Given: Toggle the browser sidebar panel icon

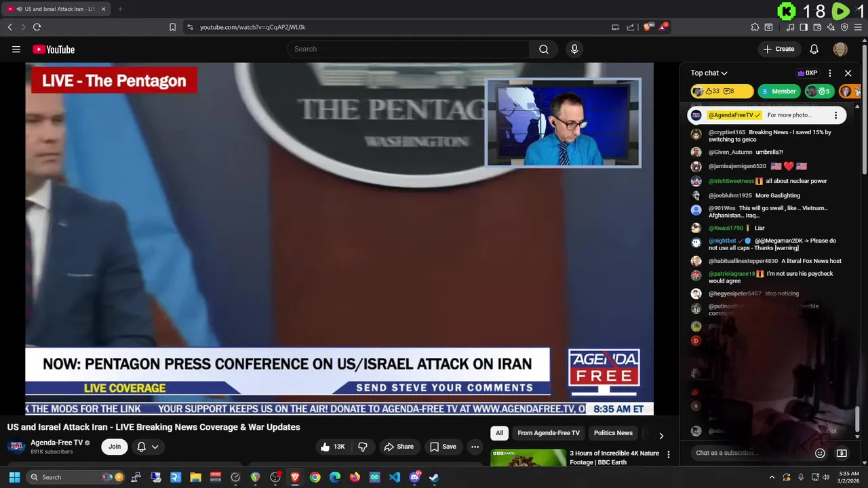Looking at the screenshot, I should click(x=804, y=27).
